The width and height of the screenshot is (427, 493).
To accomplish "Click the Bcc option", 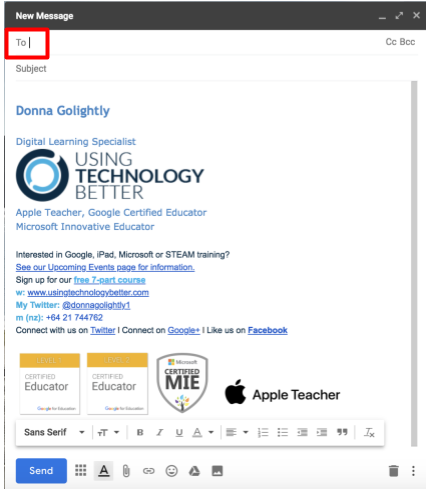I will point(407,42).
